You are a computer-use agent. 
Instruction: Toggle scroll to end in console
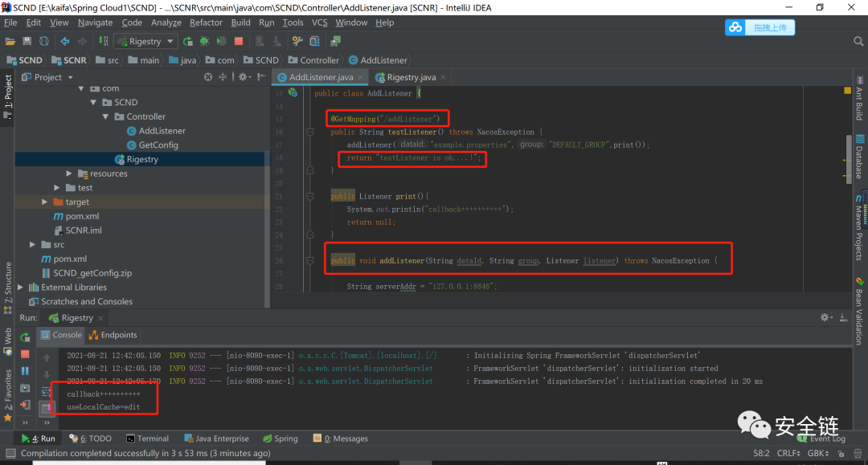[47, 408]
